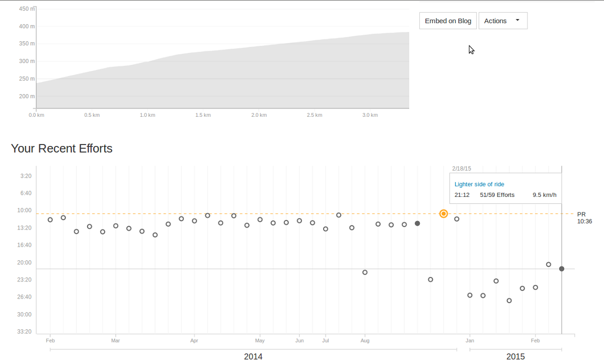Click the slowest effort point on the chart
Image resolution: width=604 pixels, height=364 pixels.
509,301
